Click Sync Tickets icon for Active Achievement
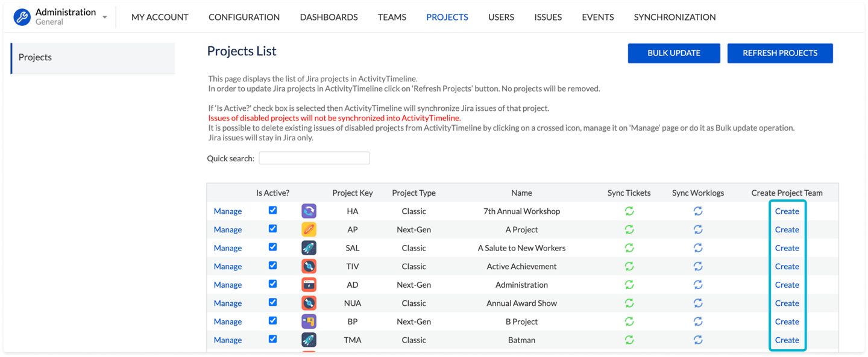 click(629, 266)
